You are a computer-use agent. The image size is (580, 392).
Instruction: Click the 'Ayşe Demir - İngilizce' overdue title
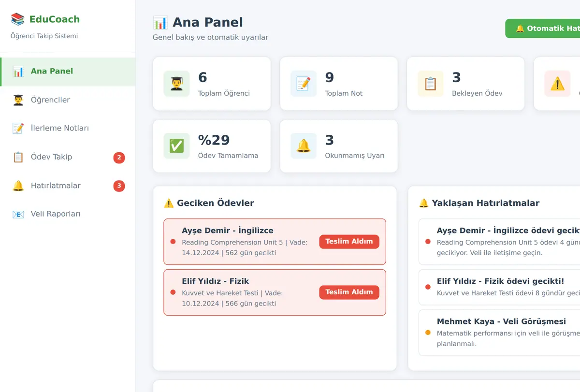point(228,231)
